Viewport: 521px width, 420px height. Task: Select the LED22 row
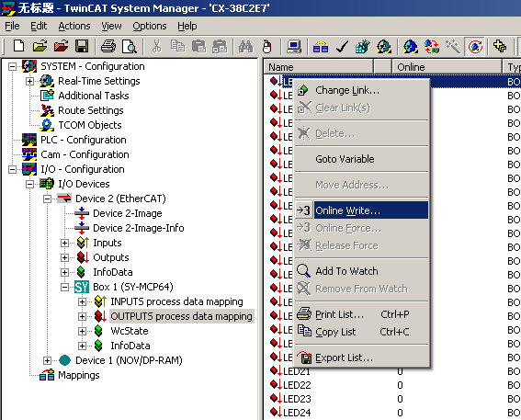click(392, 385)
